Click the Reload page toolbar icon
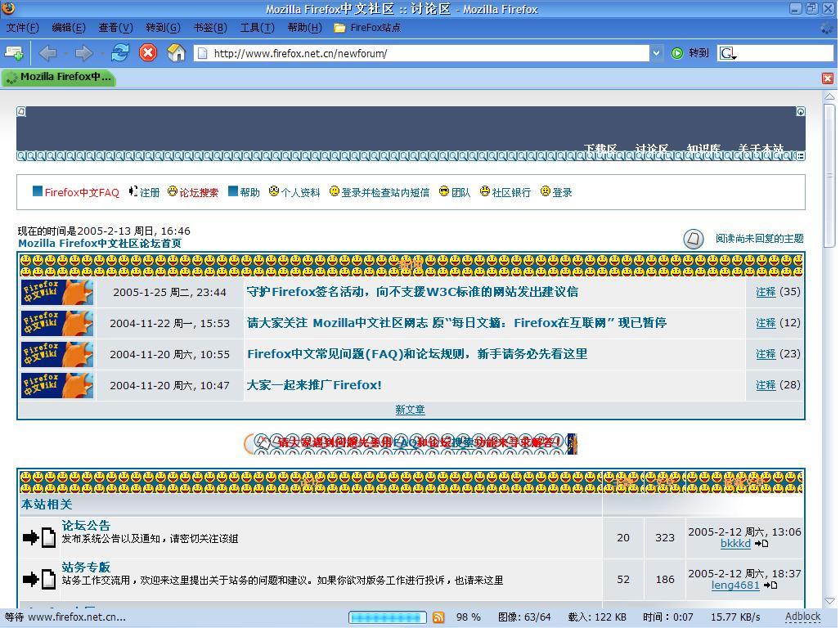Screen dimensions: 840x628 pos(119,53)
